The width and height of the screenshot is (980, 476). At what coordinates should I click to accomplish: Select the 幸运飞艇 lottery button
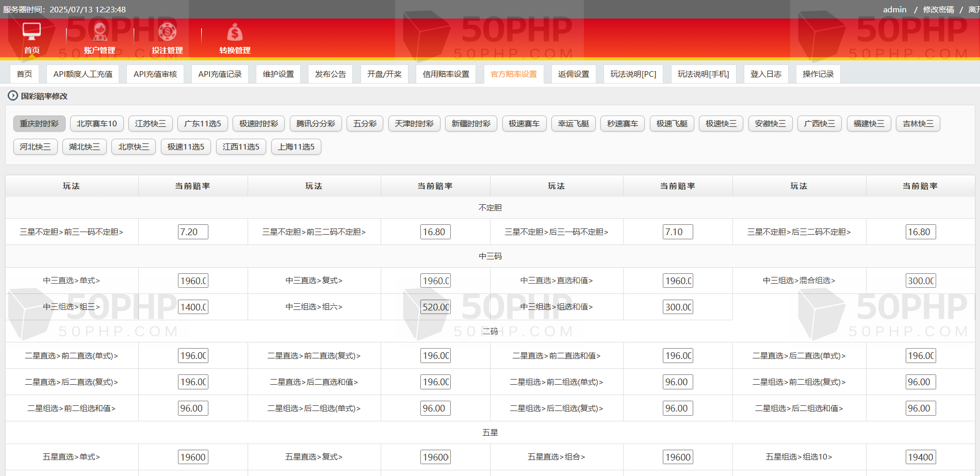[573, 124]
